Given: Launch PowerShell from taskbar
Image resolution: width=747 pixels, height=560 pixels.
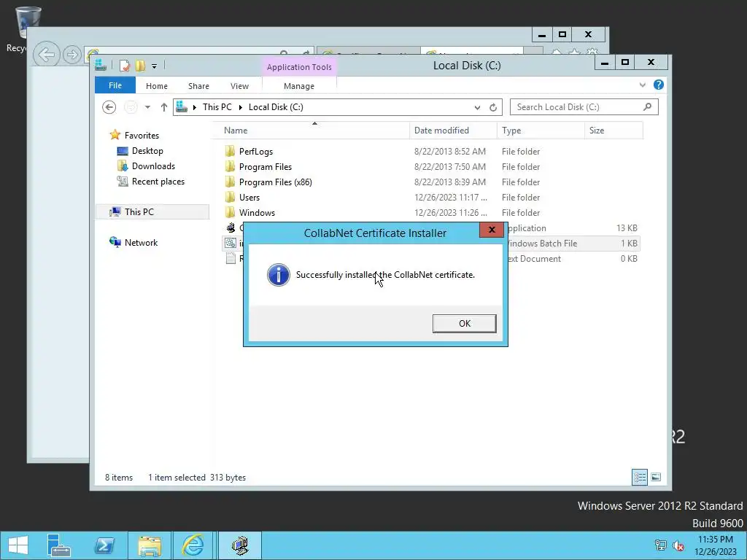Looking at the screenshot, I should (x=104, y=545).
